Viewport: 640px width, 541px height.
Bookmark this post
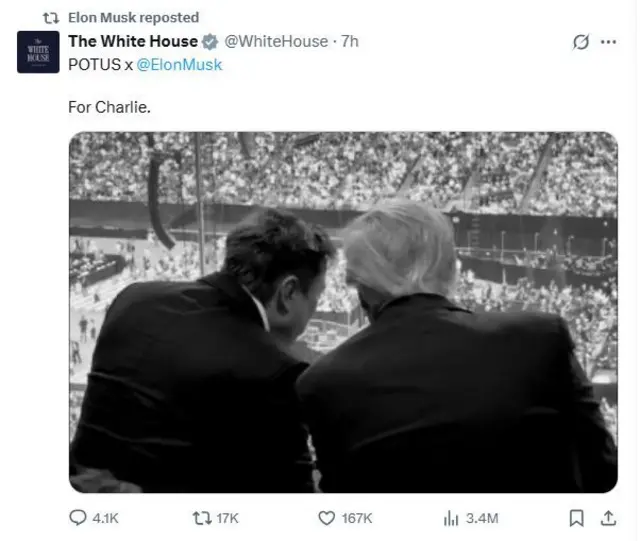576,518
